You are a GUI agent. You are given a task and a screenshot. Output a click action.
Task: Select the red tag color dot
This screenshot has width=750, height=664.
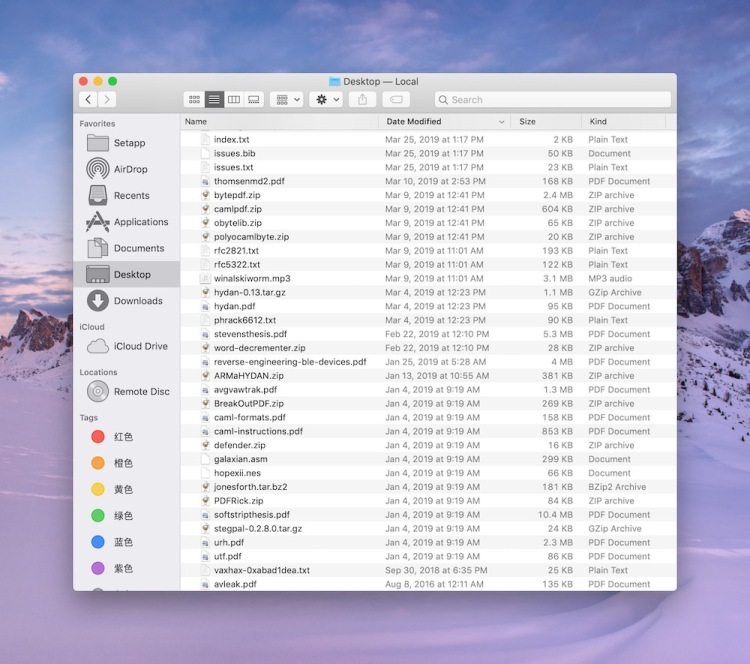click(x=98, y=437)
